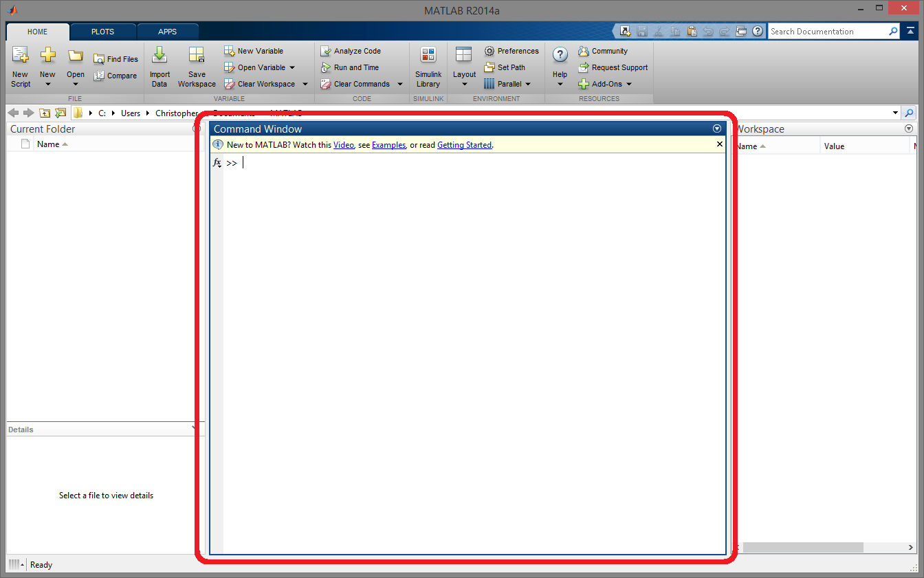Create a New Variable

[x=254, y=51]
